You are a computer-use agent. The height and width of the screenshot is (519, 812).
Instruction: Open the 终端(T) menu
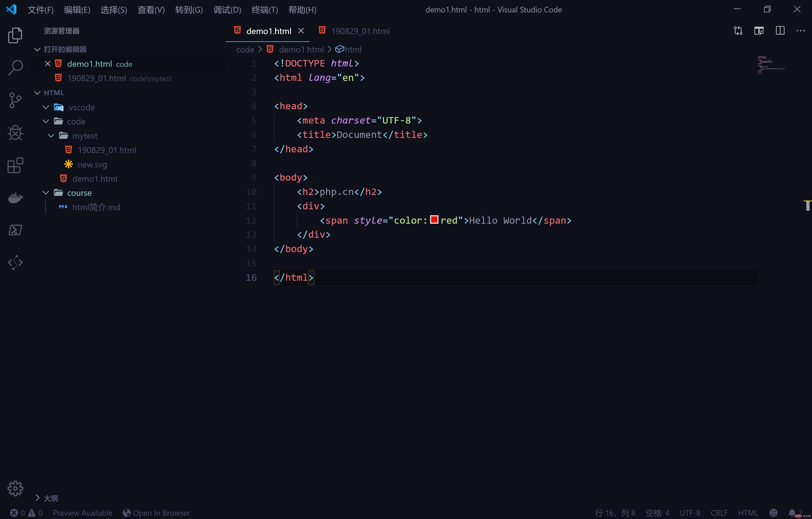[x=265, y=10]
